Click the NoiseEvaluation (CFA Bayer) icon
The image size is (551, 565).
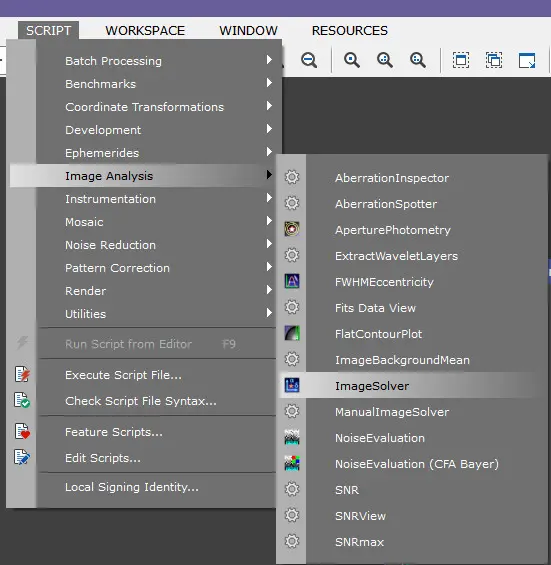click(x=292, y=463)
